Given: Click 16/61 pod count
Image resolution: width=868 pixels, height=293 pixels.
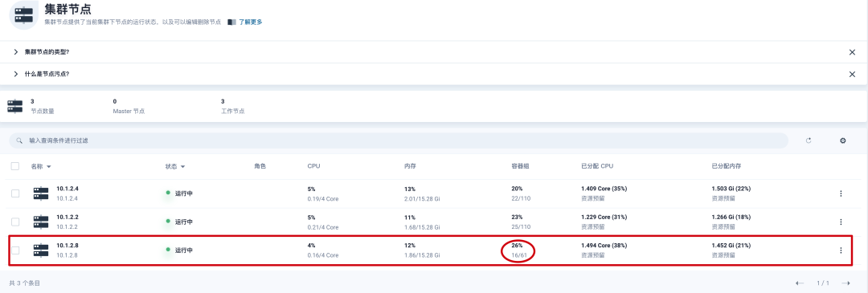Looking at the screenshot, I should (x=519, y=255).
